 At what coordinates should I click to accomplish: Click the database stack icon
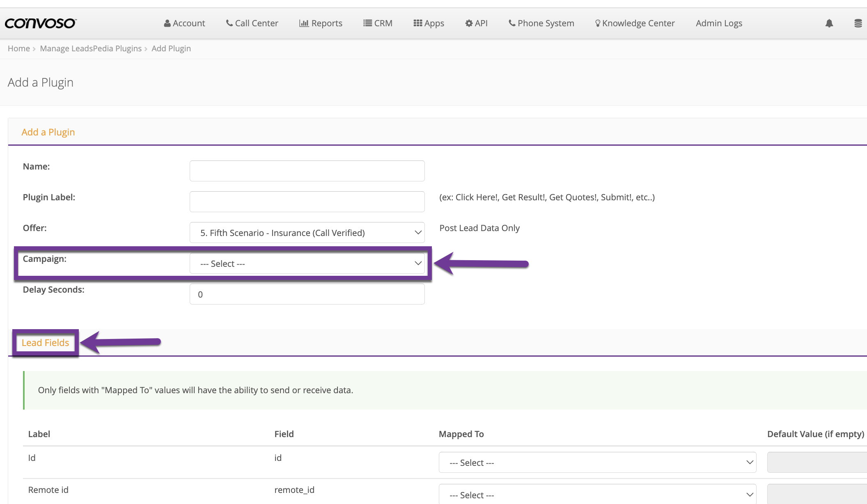click(858, 23)
